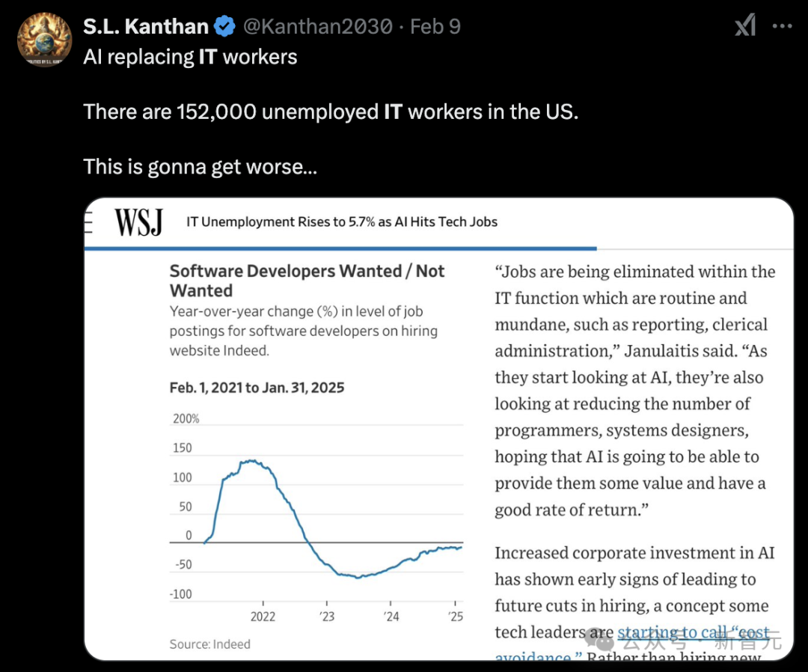Click the blue verified checkmark badge
Image resolution: width=808 pixels, height=672 pixels.
click(224, 27)
